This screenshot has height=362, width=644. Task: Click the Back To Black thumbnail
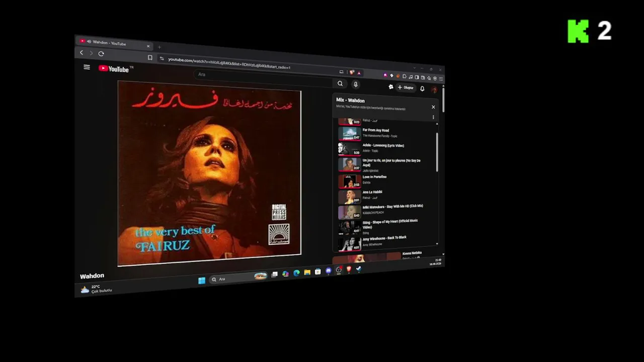point(349,243)
